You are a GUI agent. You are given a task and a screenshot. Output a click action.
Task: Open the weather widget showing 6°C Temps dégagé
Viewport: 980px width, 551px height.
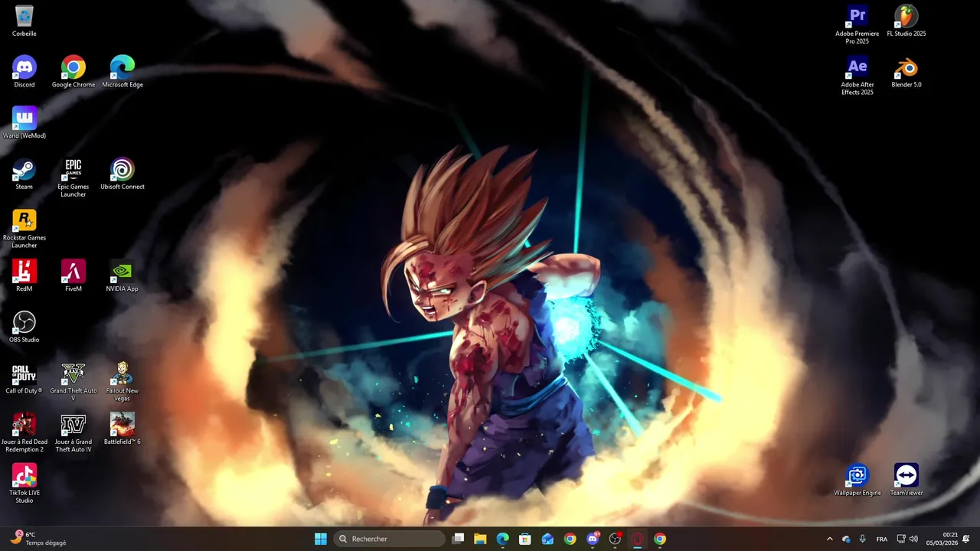coord(38,539)
